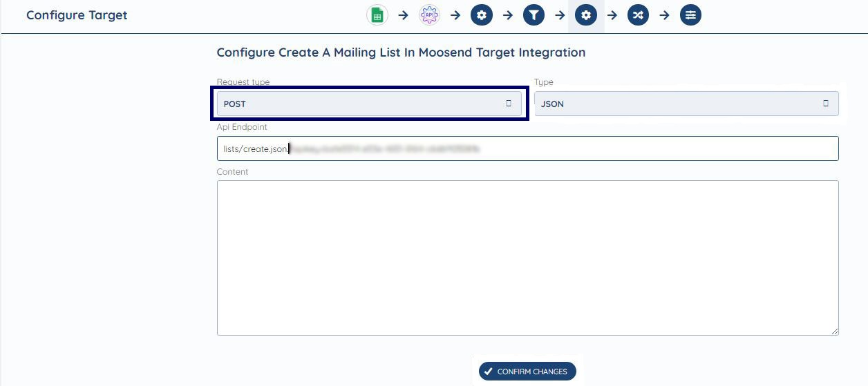Click the Content textarea resize handle
Viewport: 868px width, 386px height.
point(834,331)
